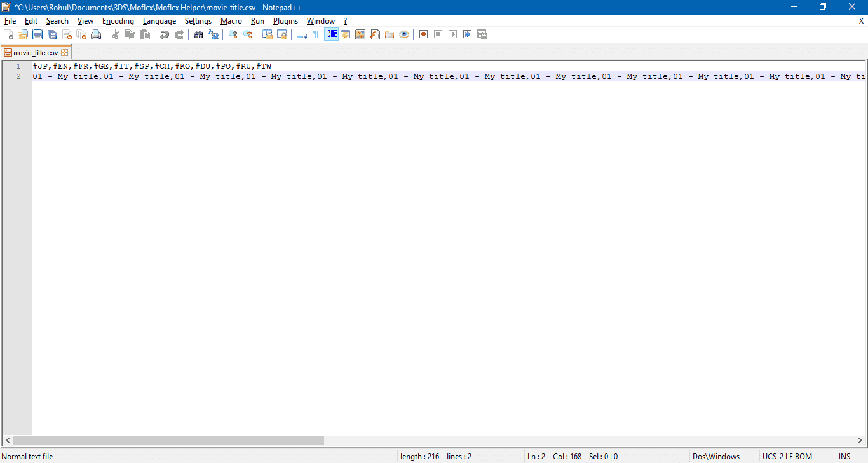Run macro multiple times icon
Screen dimensions: 868x463
point(468,34)
